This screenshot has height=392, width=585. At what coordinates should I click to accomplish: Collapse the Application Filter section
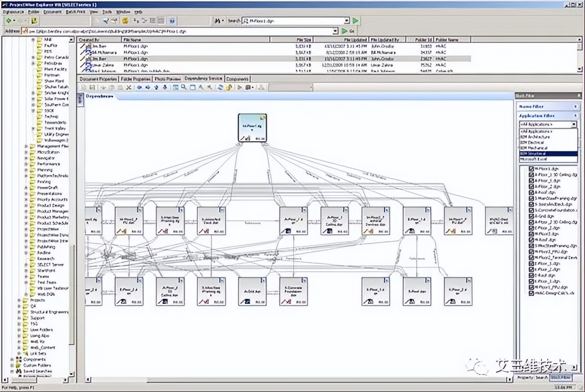click(x=576, y=116)
